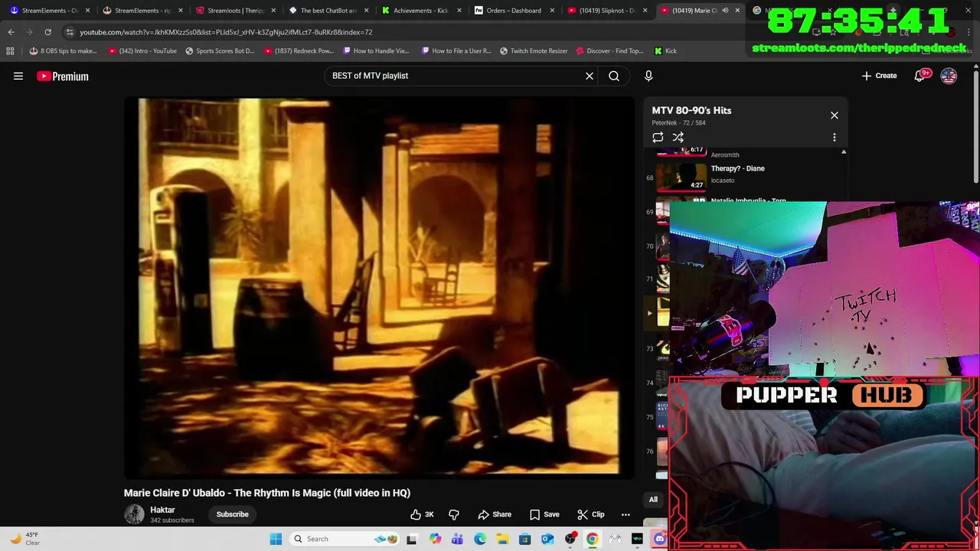Start voice search with microphone
The height and width of the screenshot is (551, 980).
tap(648, 76)
